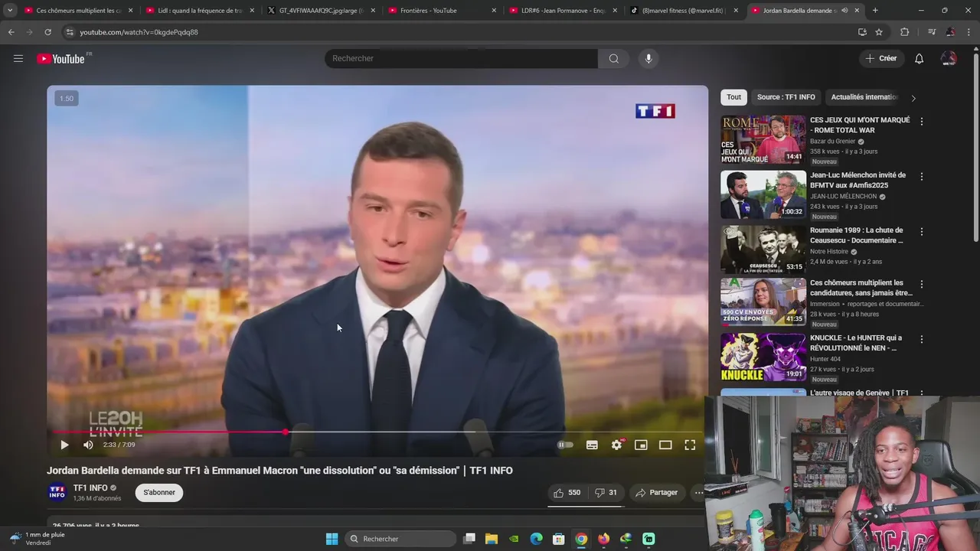
Task: Open Chrome media controls icon
Action: (x=932, y=32)
